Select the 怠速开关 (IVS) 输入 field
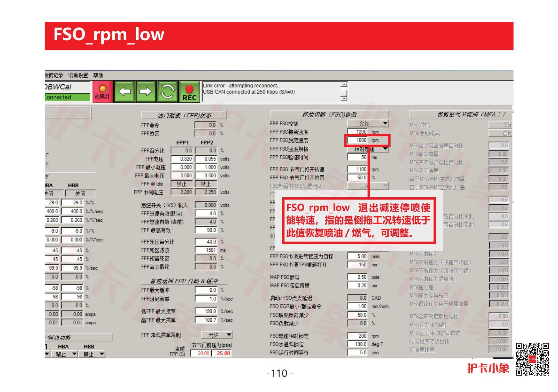This screenshot has width=558, height=392. pos(206,205)
